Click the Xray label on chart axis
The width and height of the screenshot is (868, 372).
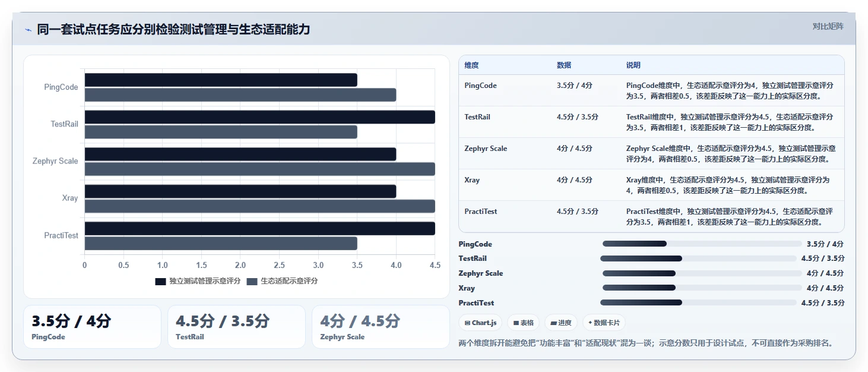(x=70, y=198)
